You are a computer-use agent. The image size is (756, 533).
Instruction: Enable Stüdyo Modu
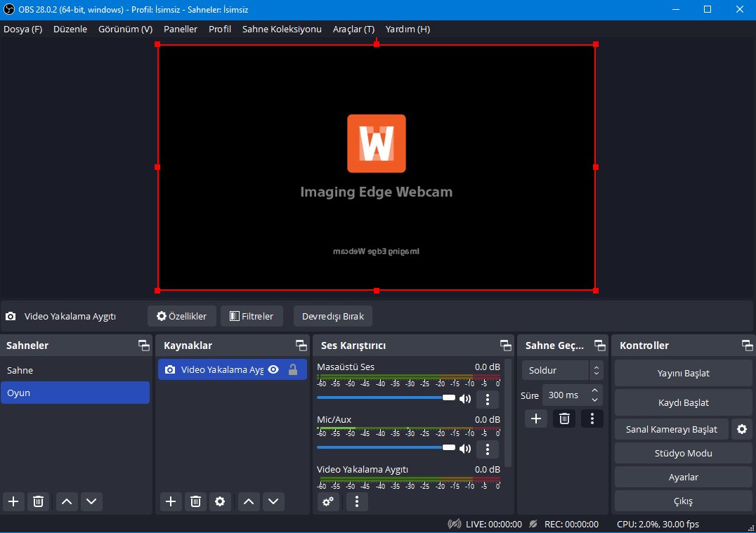point(683,453)
